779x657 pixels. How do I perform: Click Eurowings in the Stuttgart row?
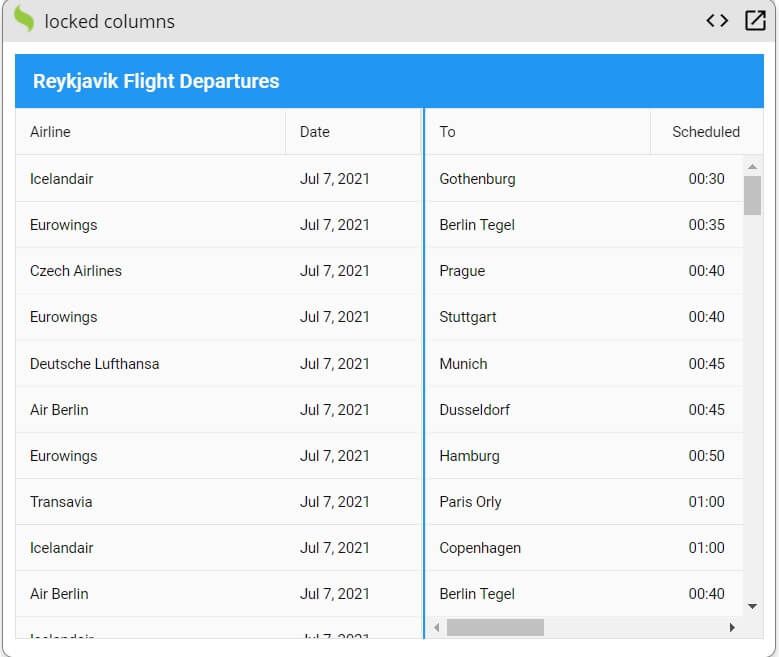coord(64,317)
